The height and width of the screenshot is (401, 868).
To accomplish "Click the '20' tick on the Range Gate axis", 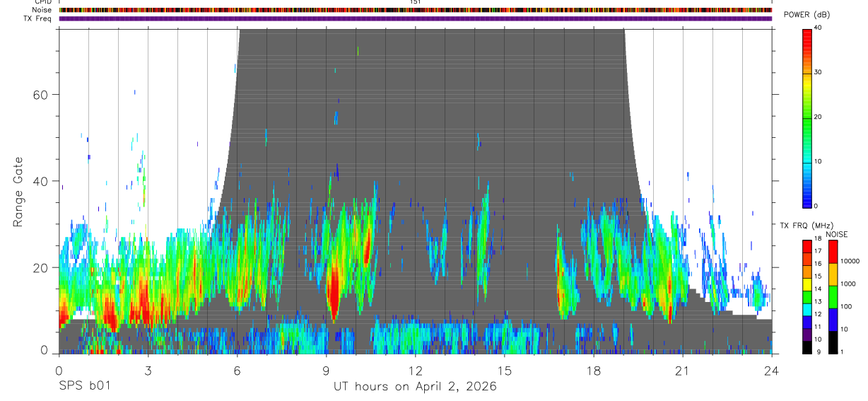I will pyautogui.click(x=42, y=268).
